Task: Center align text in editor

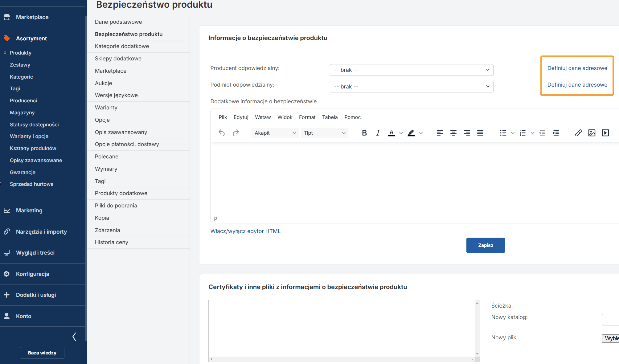Action: [x=453, y=133]
